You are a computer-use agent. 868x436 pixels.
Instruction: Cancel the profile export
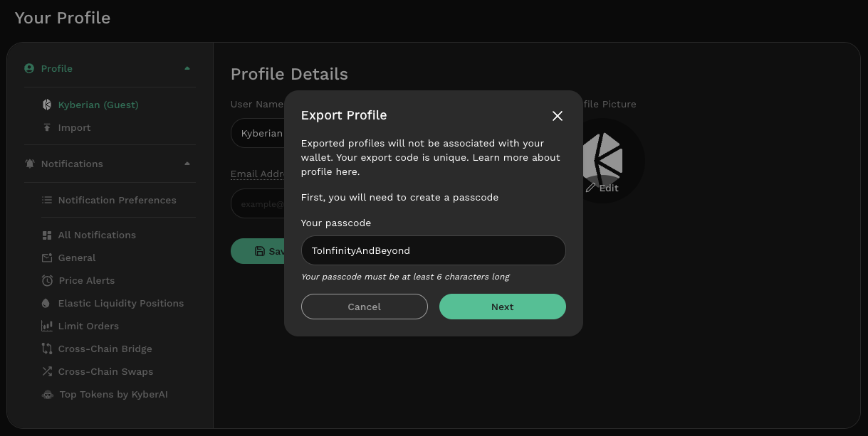(364, 307)
